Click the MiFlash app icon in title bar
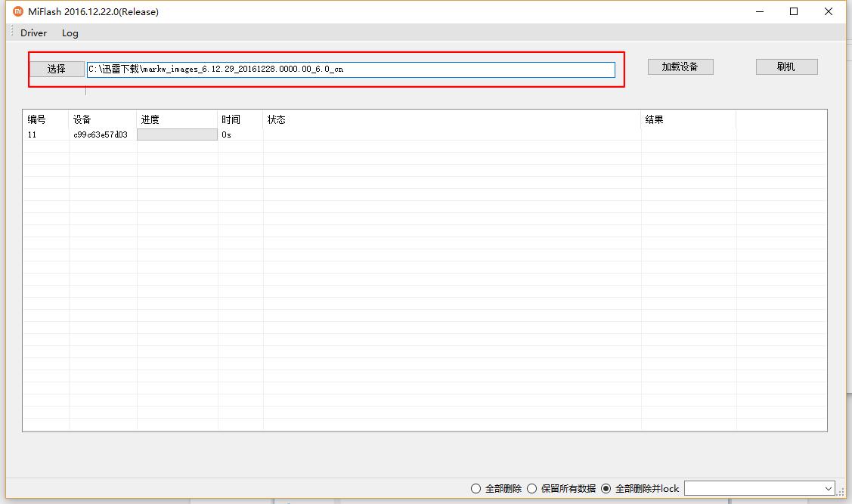 (18, 11)
